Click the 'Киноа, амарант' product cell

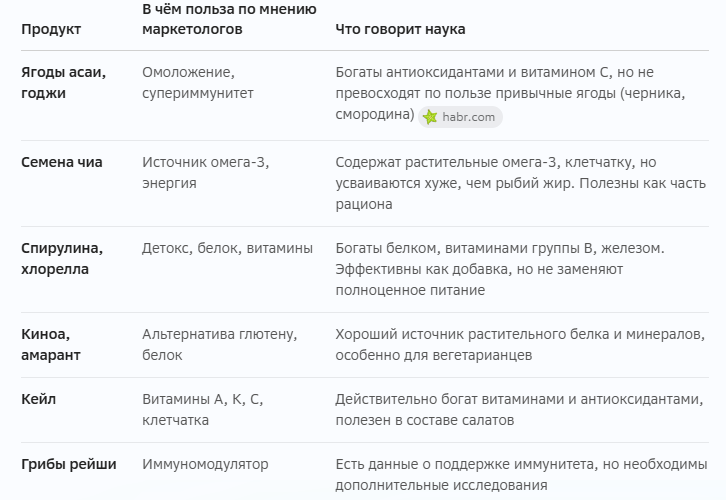click(x=51, y=344)
